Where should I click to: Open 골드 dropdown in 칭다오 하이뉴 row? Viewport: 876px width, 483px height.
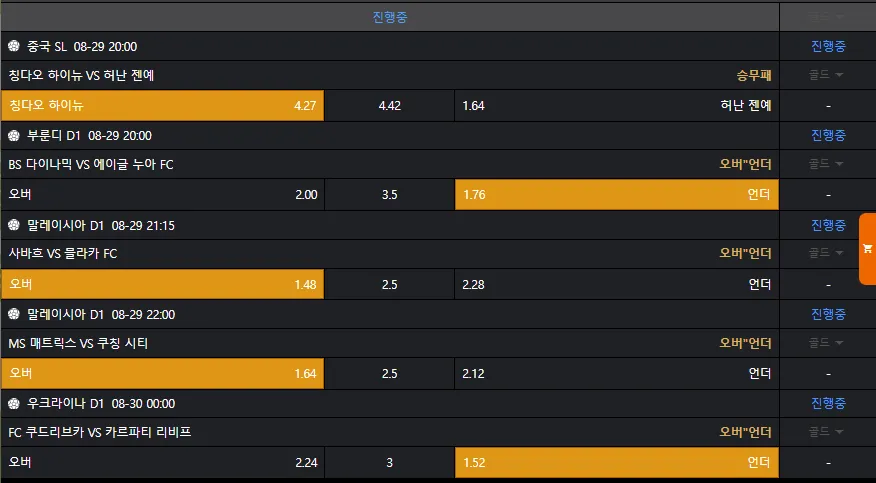[827, 75]
